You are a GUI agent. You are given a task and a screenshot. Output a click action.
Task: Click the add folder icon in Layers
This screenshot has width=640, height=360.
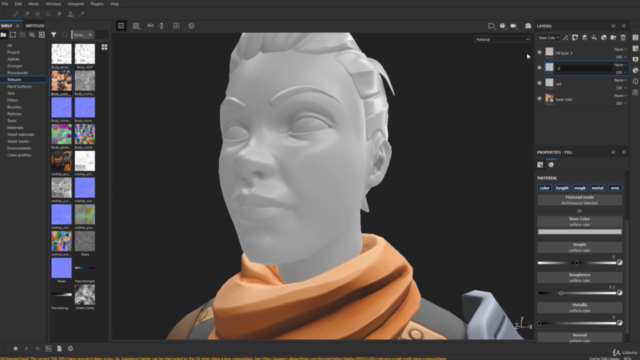coord(613,38)
